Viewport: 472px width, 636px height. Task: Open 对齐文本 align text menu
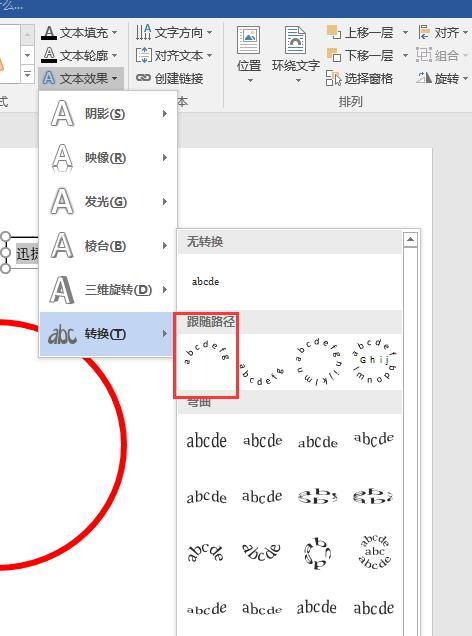tap(174, 55)
